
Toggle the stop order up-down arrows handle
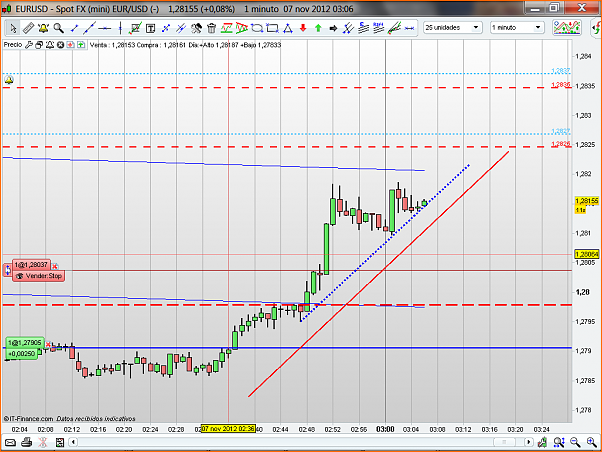[7, 270]
